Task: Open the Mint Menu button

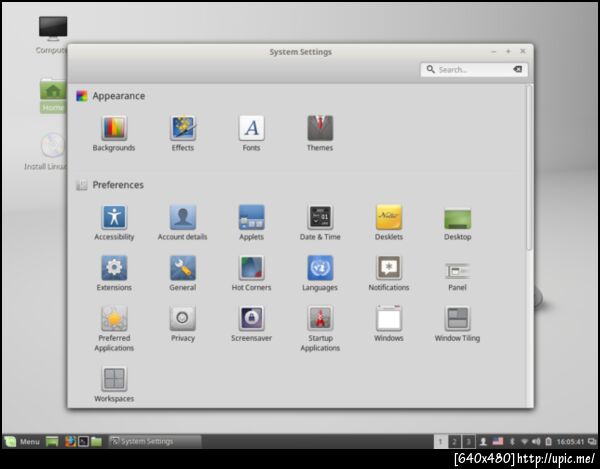Action: click(22, 441)
